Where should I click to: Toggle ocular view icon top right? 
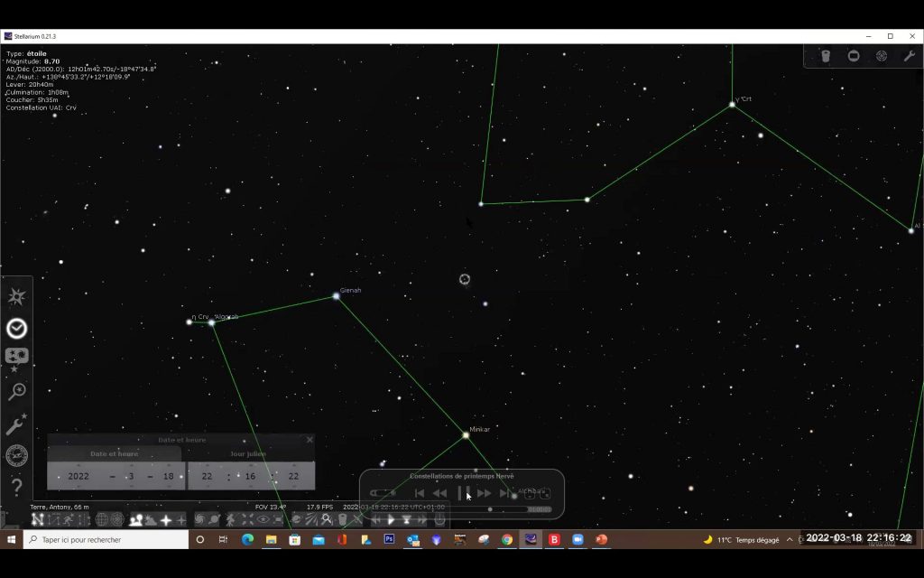(x=826, y=56)
